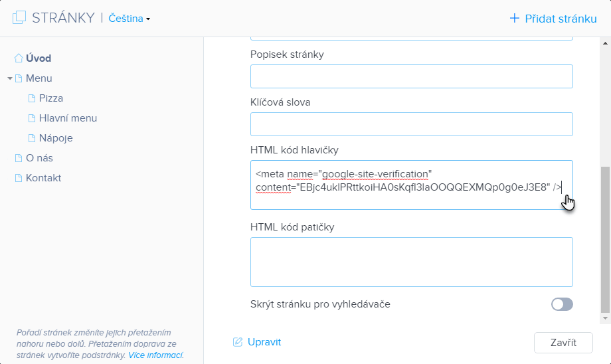This screenshot has width=611, height=364.
Task: Select the Nápoje subpage
Action: pos(56,138)
